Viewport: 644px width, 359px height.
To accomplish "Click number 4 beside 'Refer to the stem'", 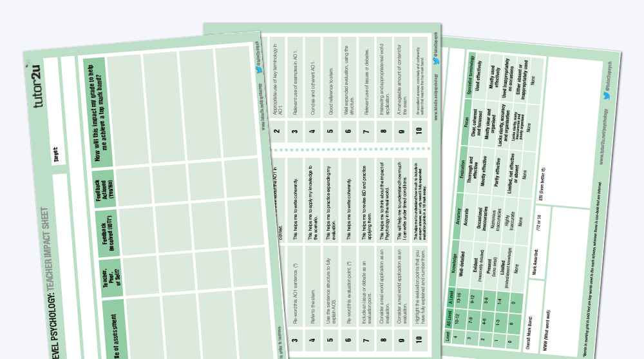I will pos(313,340).
